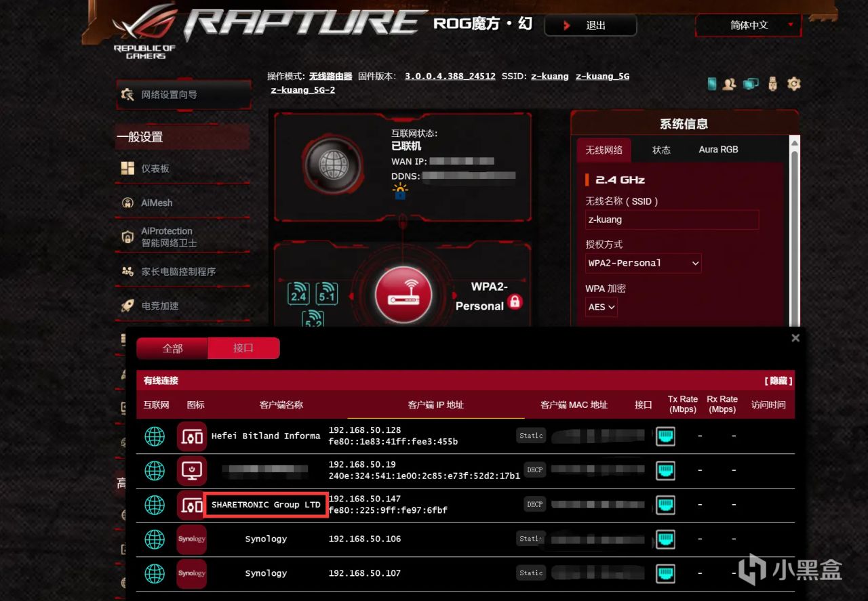Click the internet globe icon for 192.168.50.19
Viewport: 868px width, 601px height.
point(155,470)
